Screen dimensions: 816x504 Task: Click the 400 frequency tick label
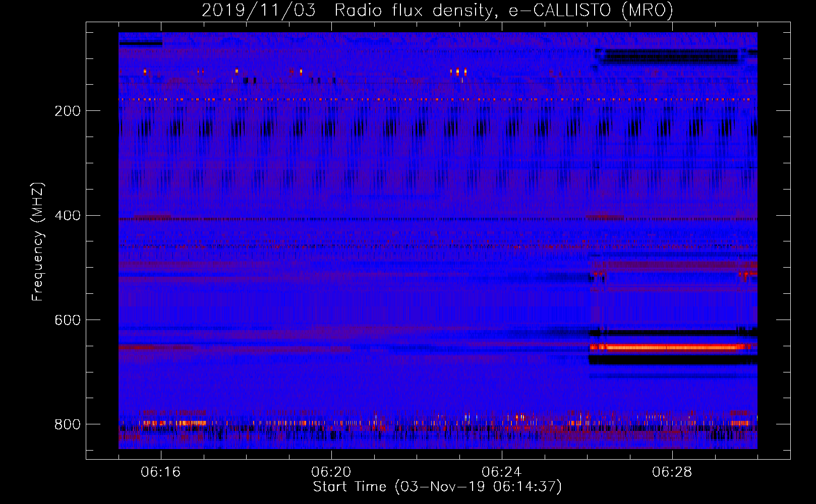tap(68, 216)
